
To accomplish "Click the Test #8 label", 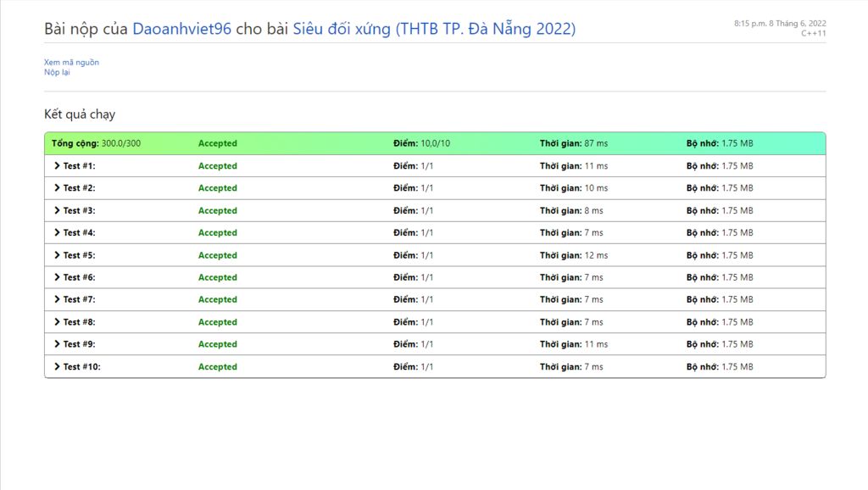I will tap(79, 321).
